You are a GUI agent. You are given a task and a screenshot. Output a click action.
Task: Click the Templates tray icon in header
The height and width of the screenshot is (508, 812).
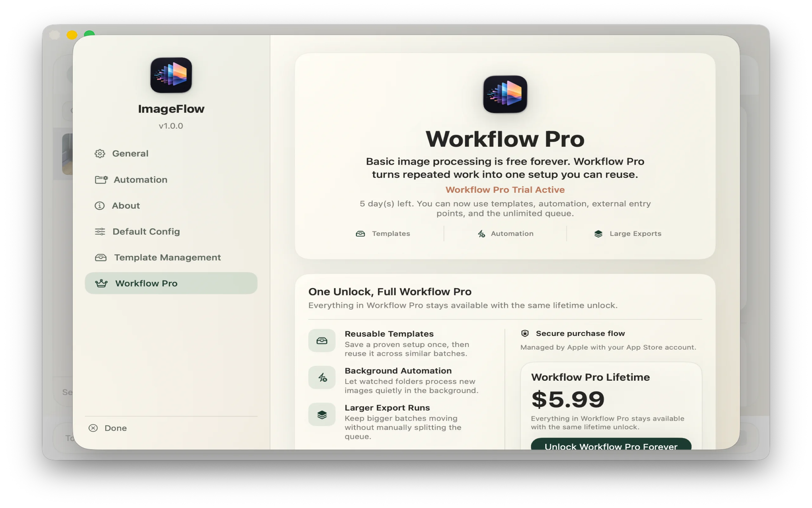[x=360, y=234]
